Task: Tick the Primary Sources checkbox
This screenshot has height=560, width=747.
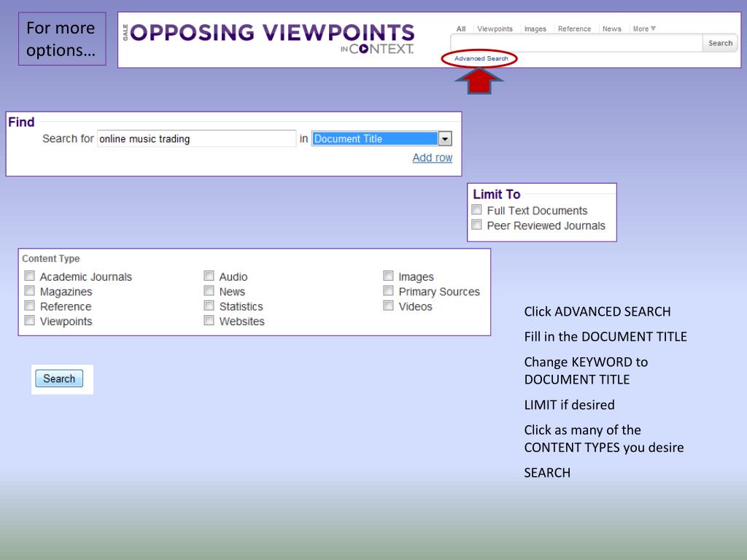Action: click(x=388, y=290)
